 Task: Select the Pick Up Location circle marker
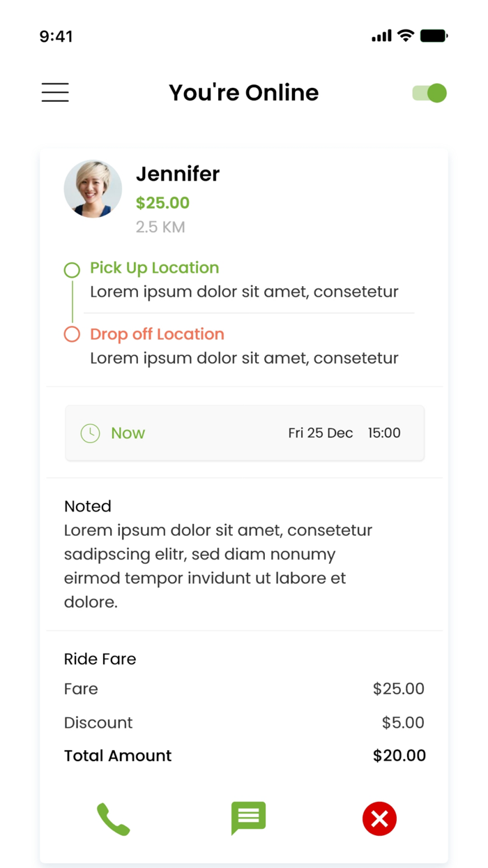click(x=72, y=270)
